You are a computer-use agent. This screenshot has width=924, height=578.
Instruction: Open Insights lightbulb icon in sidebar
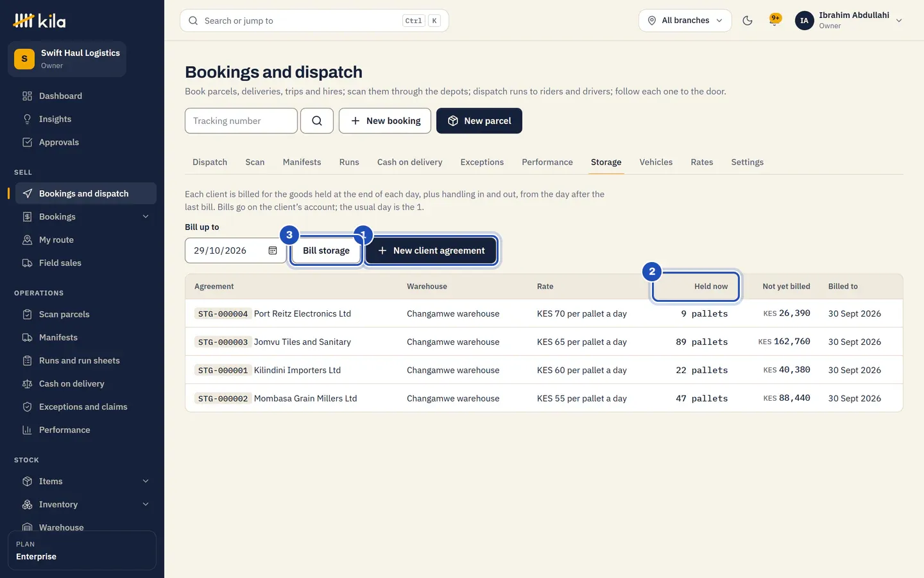click(x=27, y=119)
